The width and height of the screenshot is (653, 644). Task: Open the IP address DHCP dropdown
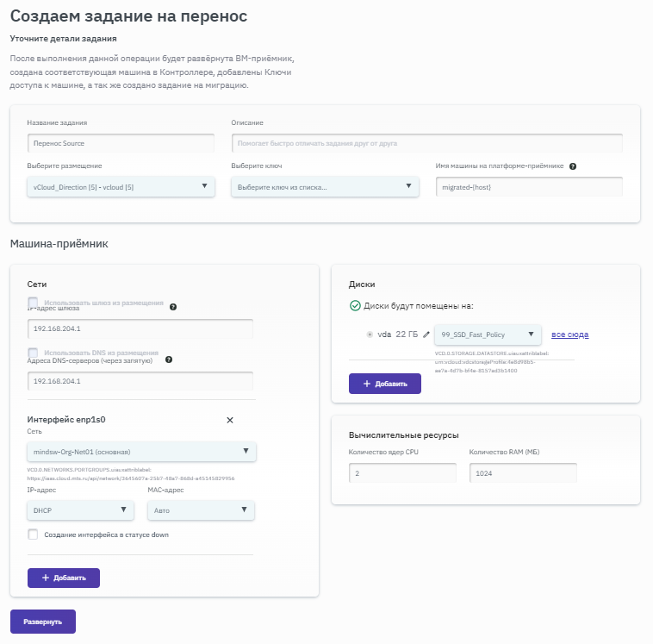coord(80,510)
